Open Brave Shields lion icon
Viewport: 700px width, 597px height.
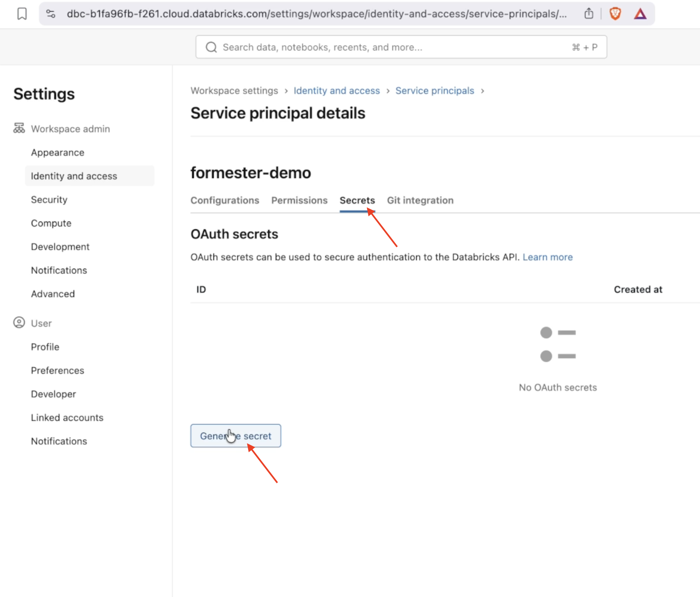[x=615, y=14]
